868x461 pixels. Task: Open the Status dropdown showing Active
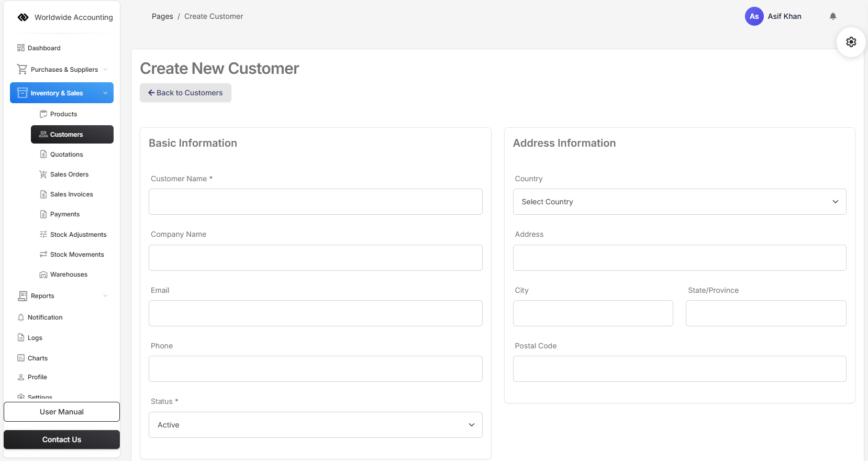point(316,425)
